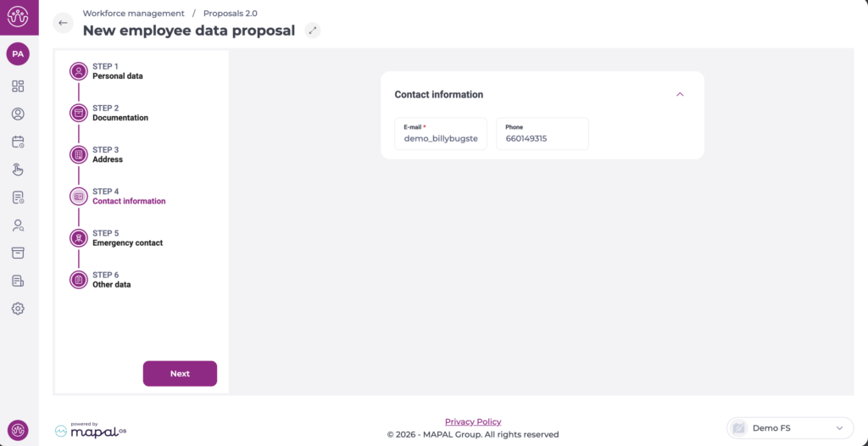Open the dashboard grid icon in sidebar

pos(18,86)
